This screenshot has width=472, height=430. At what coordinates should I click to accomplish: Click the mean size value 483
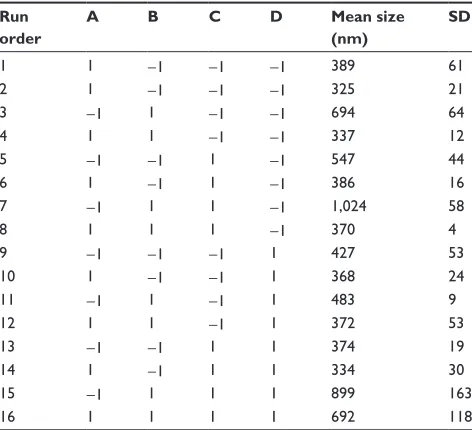pyautogui.click(x=343, y=299)
